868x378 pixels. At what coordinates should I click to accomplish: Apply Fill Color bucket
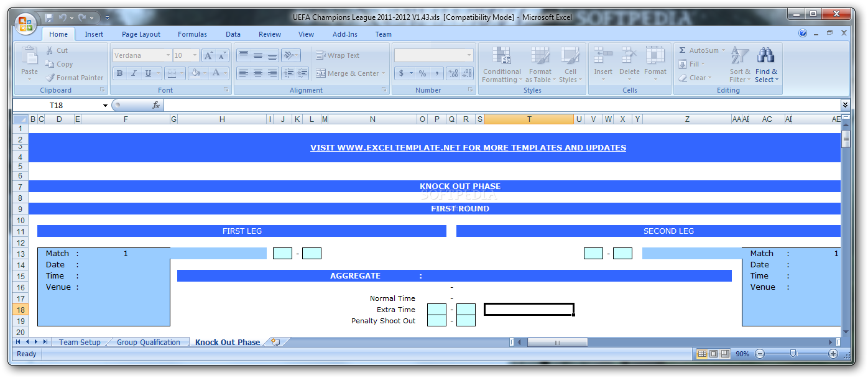(x=195, y=73)
